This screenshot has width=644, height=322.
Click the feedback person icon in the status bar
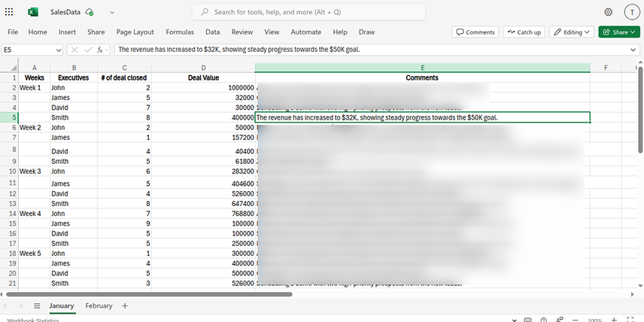point(560,320)
